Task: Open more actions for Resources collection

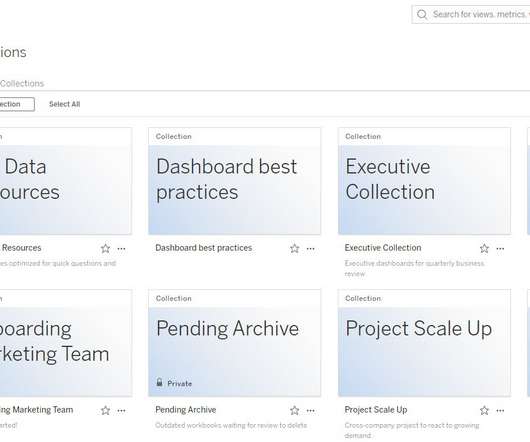Action: point(121,249)
